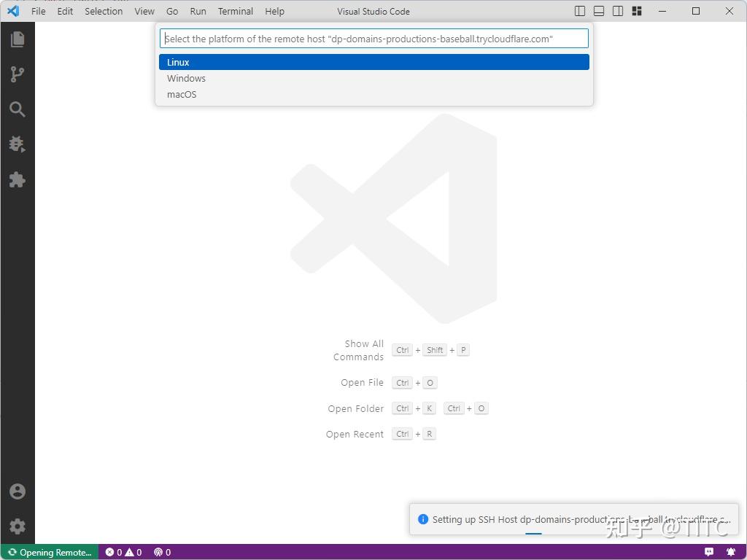Open notifications via the bell icon

[732, 552]
